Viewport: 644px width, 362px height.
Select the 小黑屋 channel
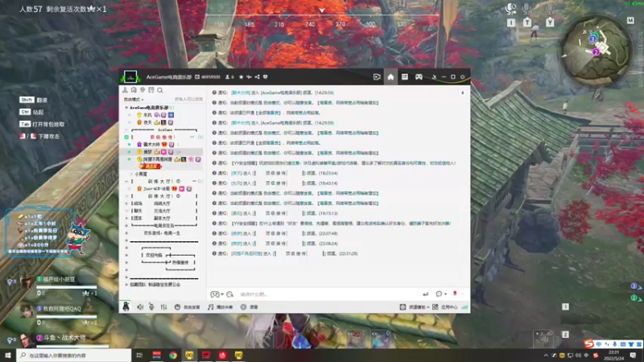141,174
